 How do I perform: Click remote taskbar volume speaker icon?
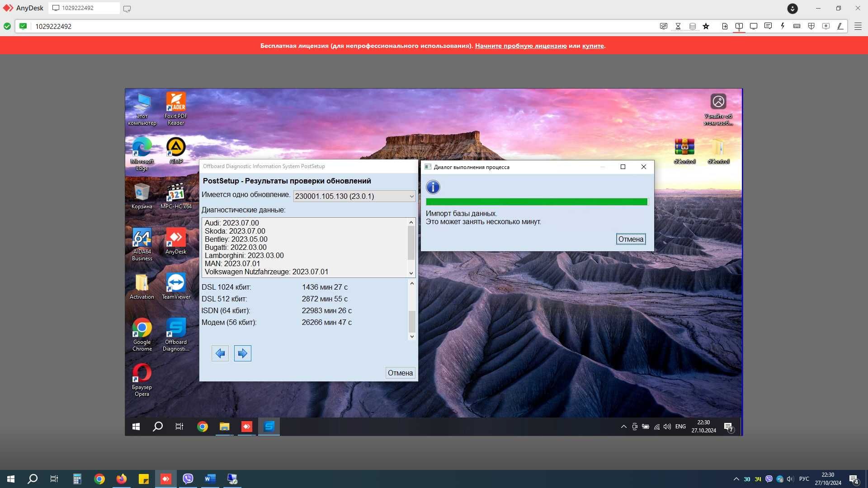tap(667, 427)
